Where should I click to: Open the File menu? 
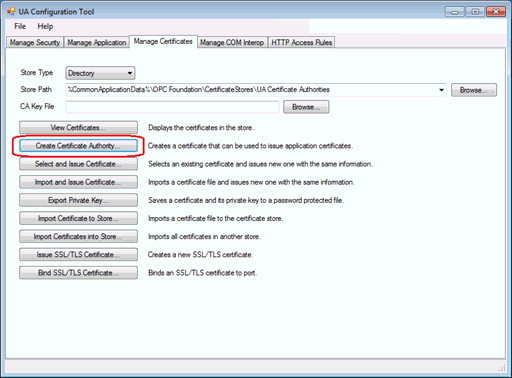(x=20, y=26)
